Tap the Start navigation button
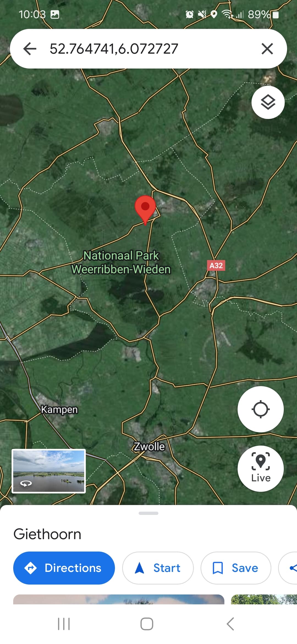 pos(158,568)
